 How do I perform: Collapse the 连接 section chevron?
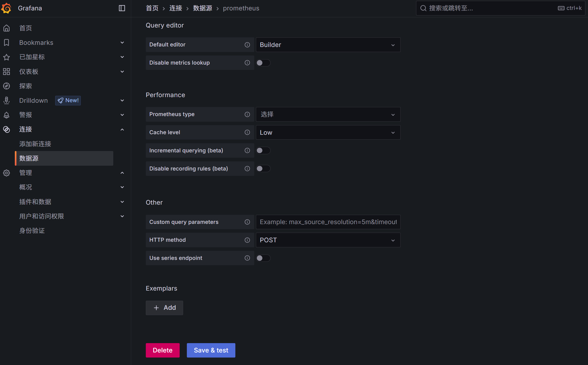click(x=122, y=129)
